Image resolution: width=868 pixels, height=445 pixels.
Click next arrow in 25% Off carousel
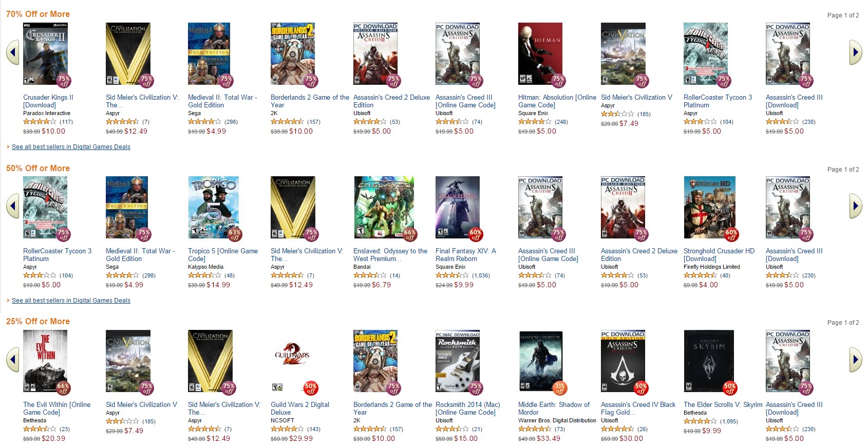(x=855, y=360)
